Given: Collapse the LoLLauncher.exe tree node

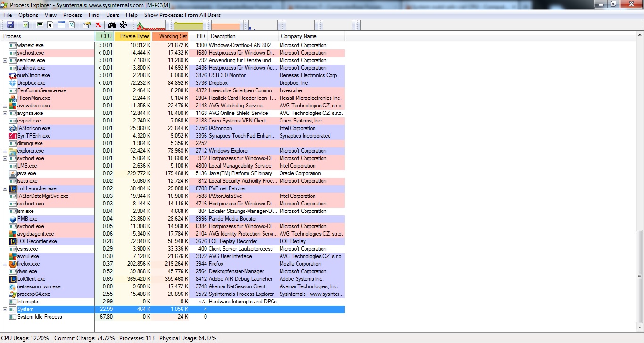Looking at the screenshot, I should (x=5, y=188).
